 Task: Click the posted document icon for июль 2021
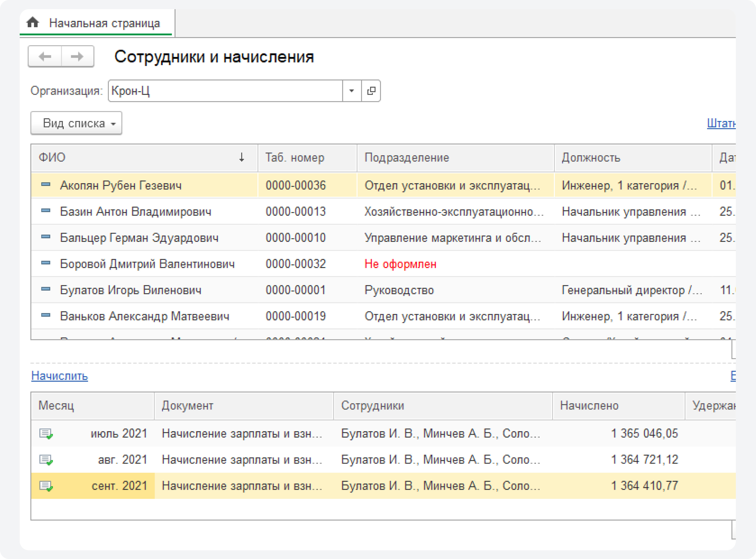click(x=46, y=433)
